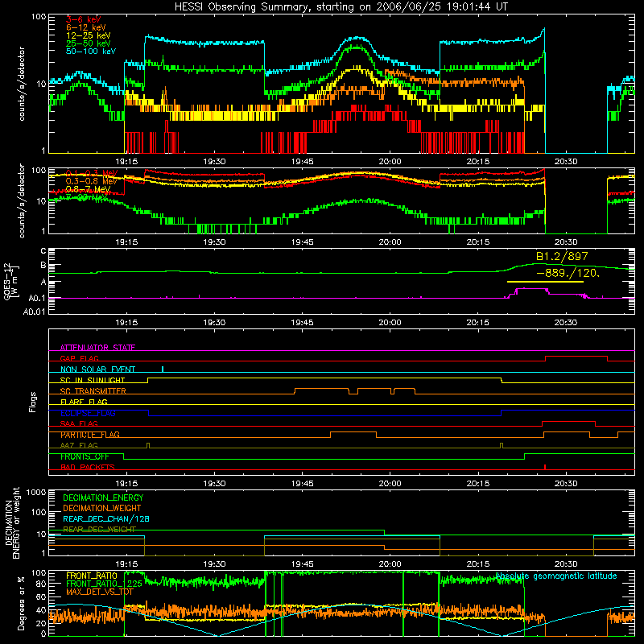Select the FRONT_RATIO legend label

[92, 576]
